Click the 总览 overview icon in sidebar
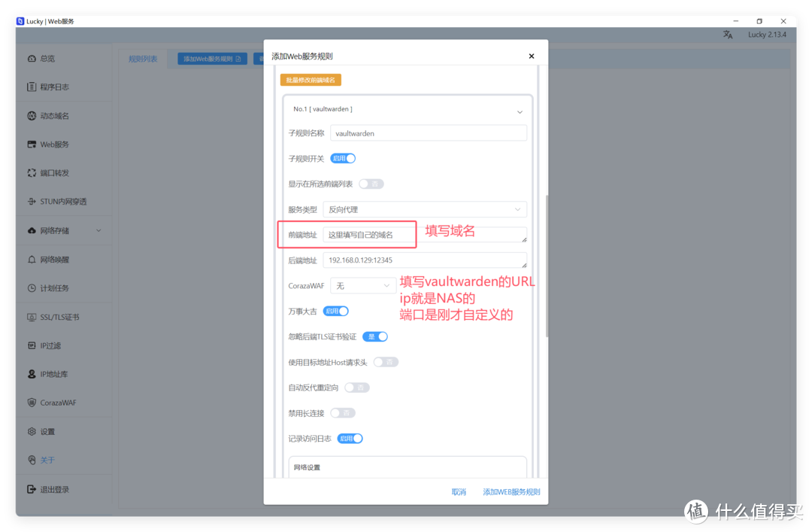This screenshot has width=812, height=532. pos(32,59)
